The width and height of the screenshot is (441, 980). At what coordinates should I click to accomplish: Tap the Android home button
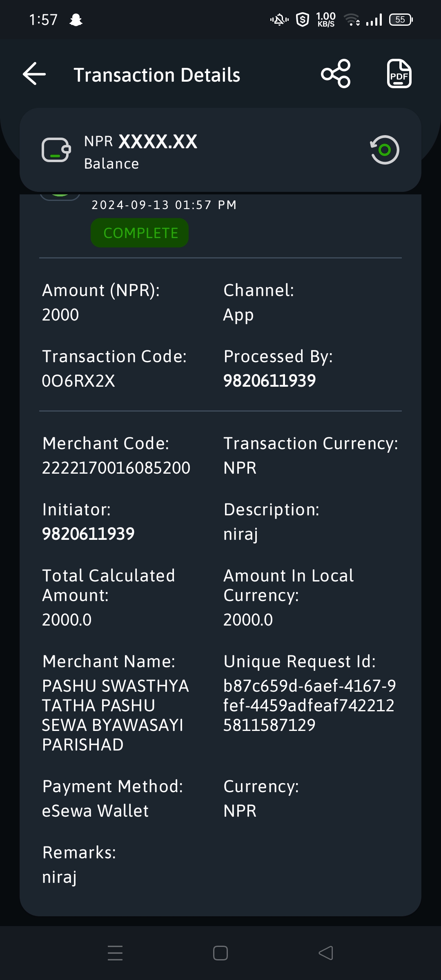(x=220, y=953)
